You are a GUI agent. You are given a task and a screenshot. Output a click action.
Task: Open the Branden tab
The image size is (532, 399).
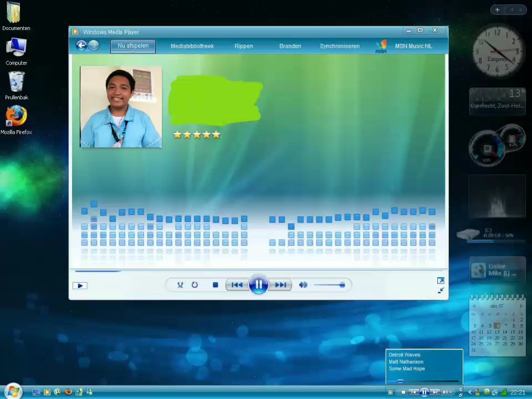coord(290,46)
